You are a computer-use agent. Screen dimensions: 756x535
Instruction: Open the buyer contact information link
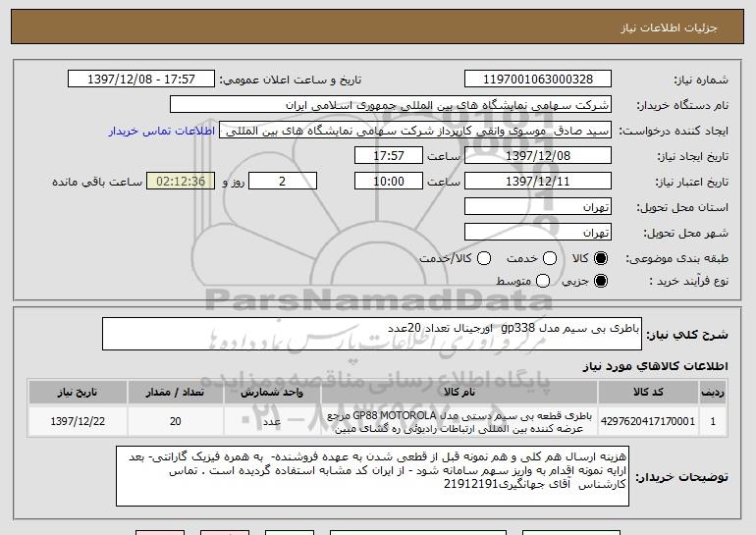162,132
